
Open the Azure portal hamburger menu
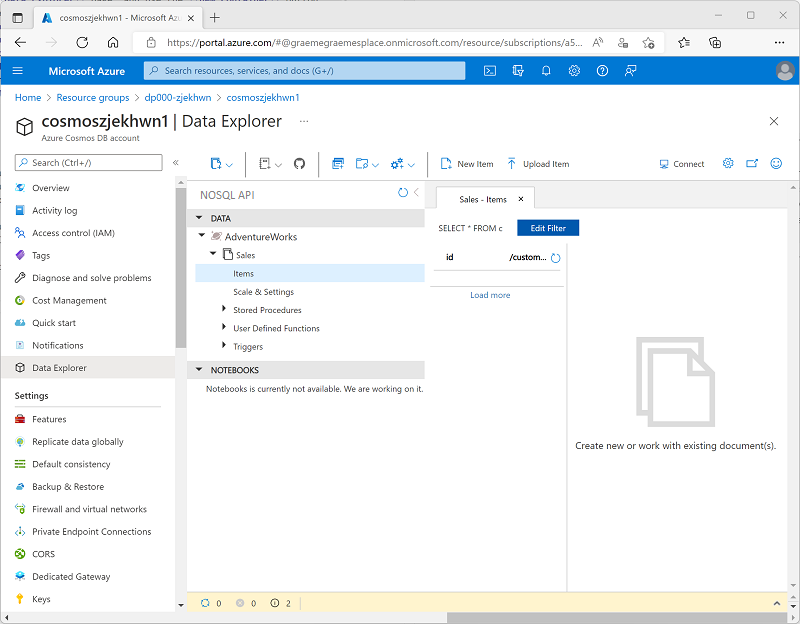(18, 71)
